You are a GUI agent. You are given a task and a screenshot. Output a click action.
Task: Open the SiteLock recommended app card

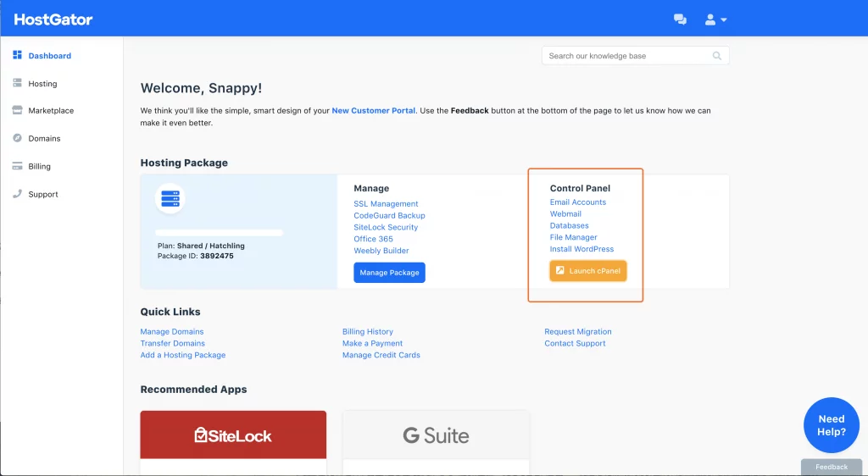click(233, 442)
